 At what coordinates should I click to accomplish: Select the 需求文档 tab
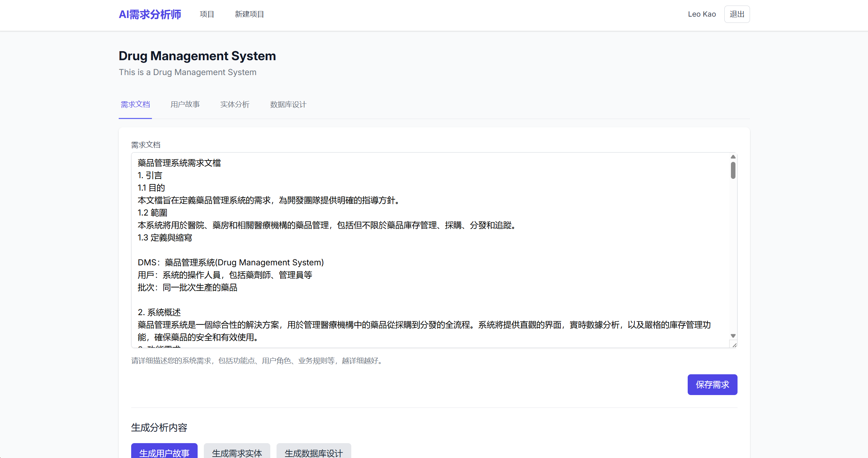[x=135, y=104]
